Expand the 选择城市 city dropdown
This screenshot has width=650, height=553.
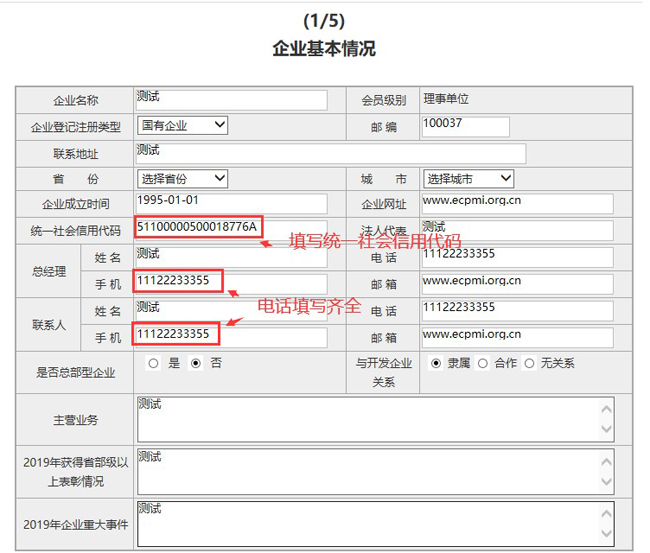468,179
